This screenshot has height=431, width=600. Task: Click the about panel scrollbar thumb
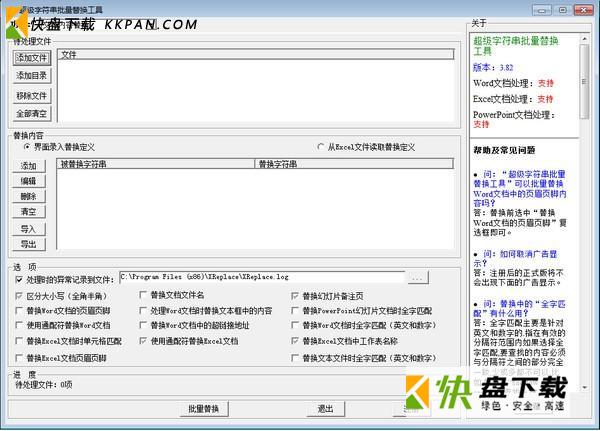point(584,82)
